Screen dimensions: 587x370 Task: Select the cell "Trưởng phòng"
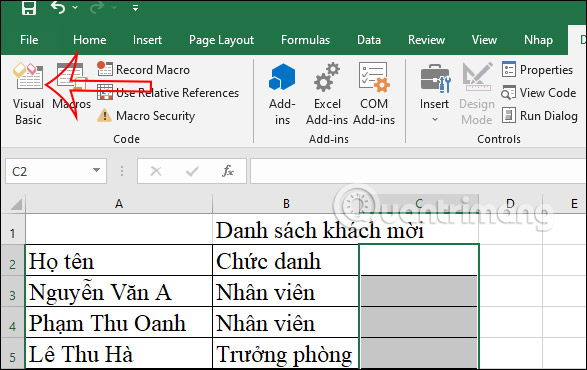tap(286, 354)
